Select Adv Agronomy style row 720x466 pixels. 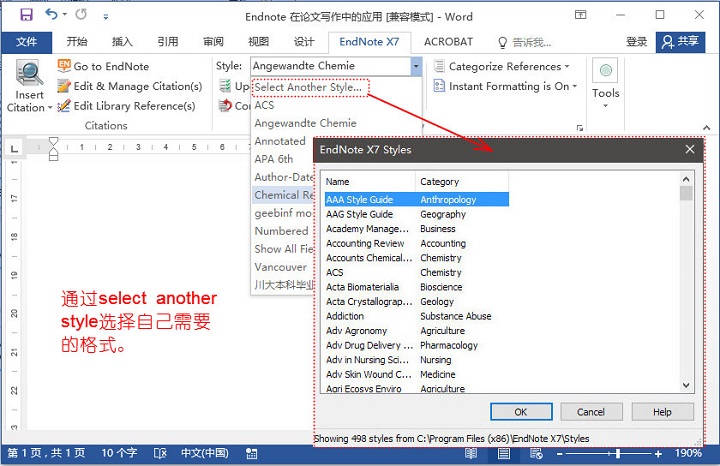(416, 331)
